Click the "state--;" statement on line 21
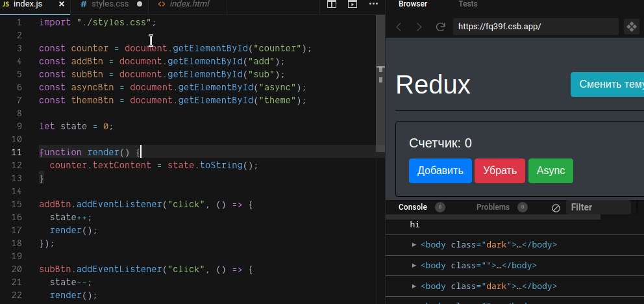Viewport: 644px width, 304px height. click(x=71, y=282)
